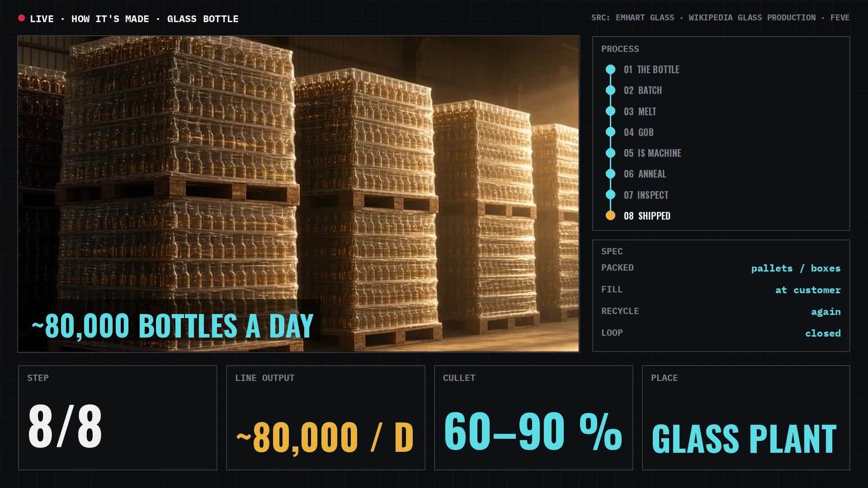The width and height of the screenshot is (868, 488).
Task: Click the Cullet 60–90 % card
Action: 533,418
